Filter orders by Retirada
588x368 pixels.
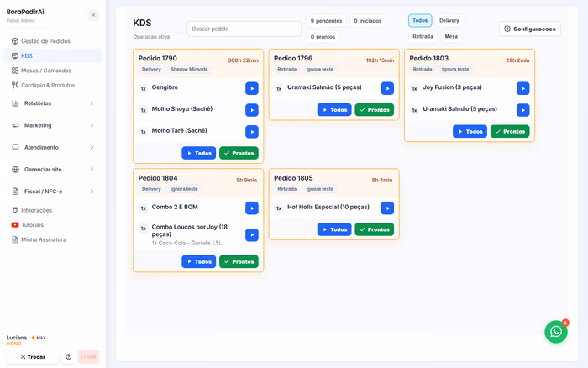pyautogui.click(x=423, y=36)
